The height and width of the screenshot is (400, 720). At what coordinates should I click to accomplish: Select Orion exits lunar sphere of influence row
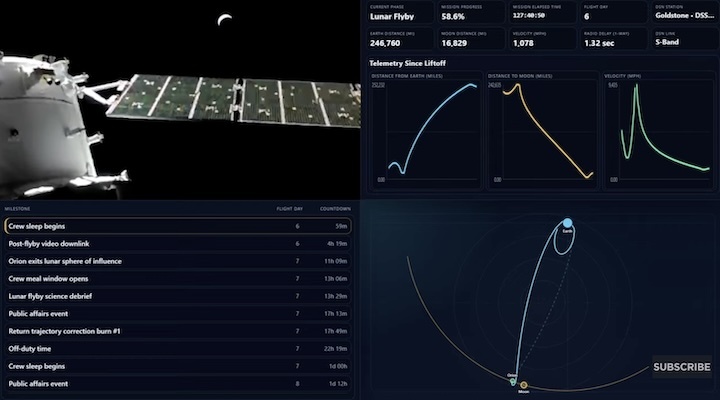point(178,261)
